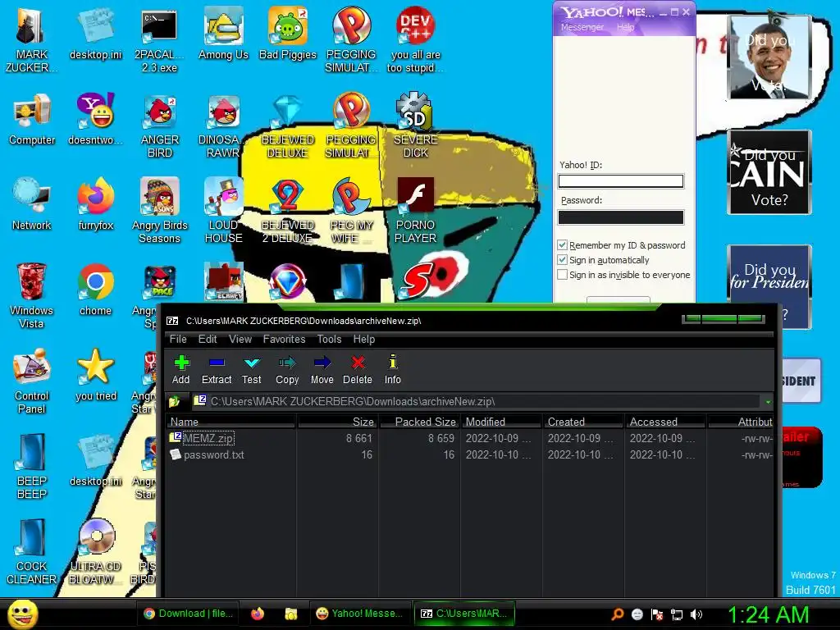Click the Obama Did you Vote gadget
840x630 pixels.
769,57
